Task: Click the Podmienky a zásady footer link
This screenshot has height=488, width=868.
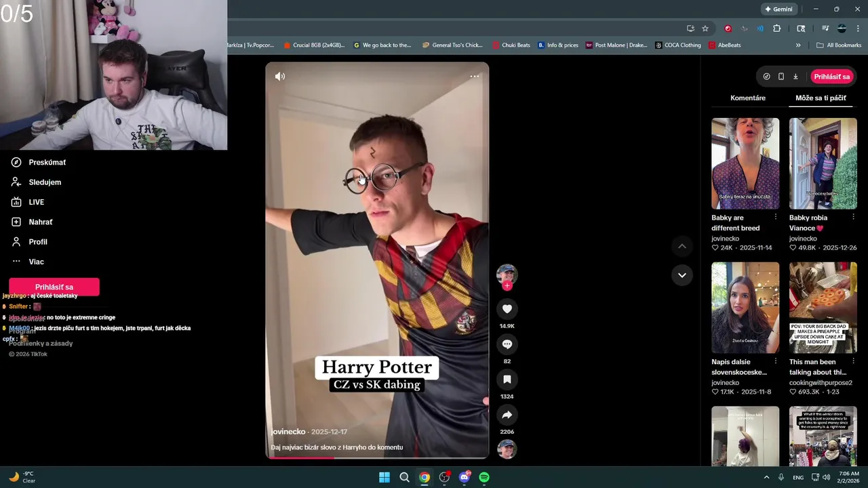Action: (41, 344)
